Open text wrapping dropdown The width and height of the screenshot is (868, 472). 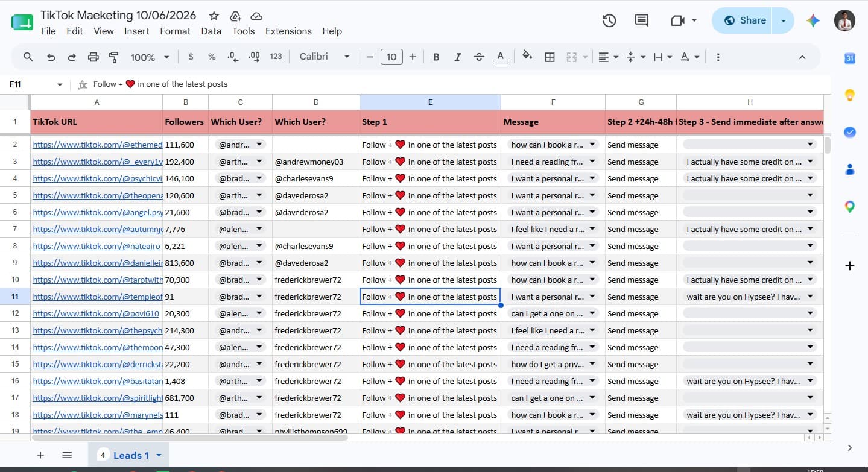(662, 57)
